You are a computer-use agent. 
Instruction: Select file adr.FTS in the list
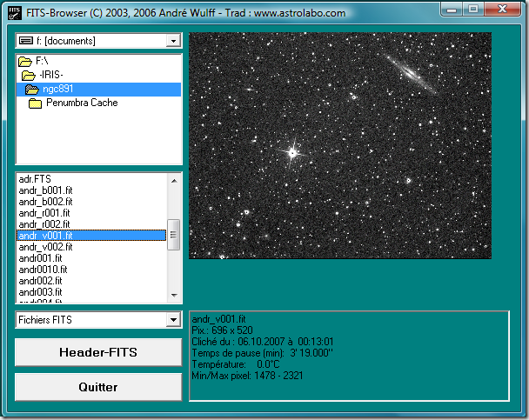tap(36, 179)
